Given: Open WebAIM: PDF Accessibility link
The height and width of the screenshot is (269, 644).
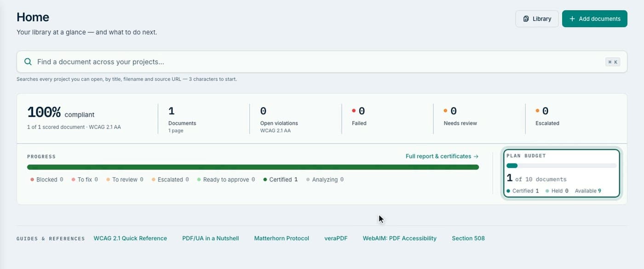Looking at the screenshot, I should (x=400, y=238).
